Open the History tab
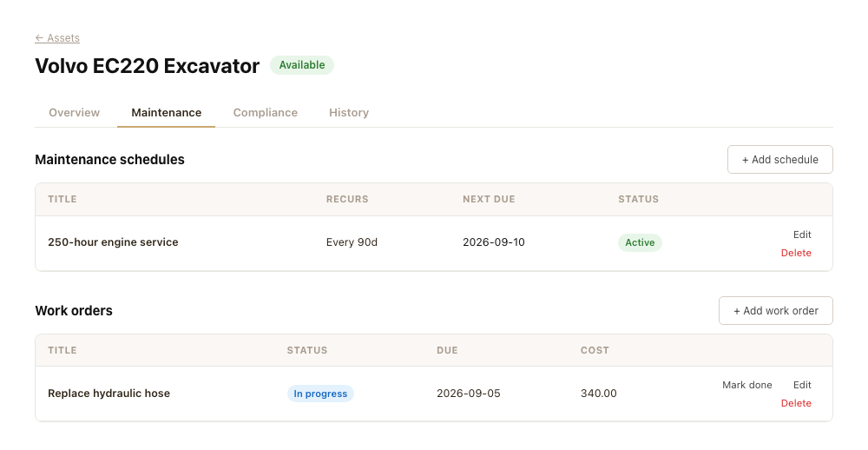Viewport: 868px width, 450px height. tap(349, 113)
